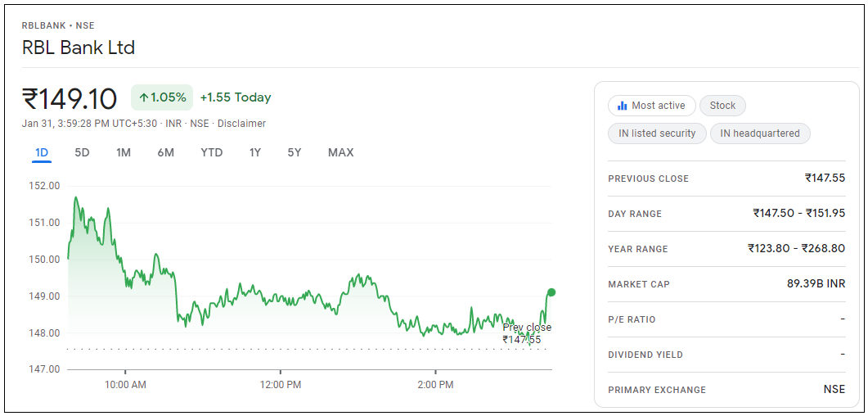Image resolution: width=868 pixels, height=416 pixels.
Task: Open the 5Y chart view
Action: point(295,152)
